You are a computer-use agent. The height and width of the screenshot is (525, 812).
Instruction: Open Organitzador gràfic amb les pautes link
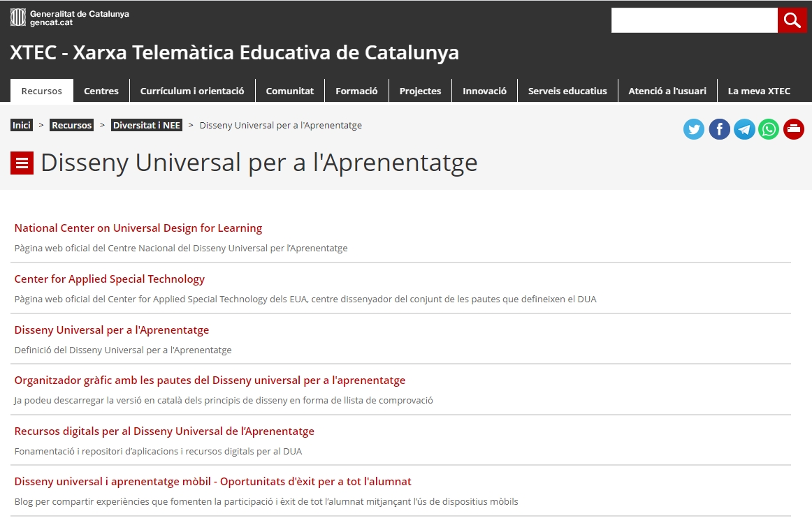pos(210,380)
